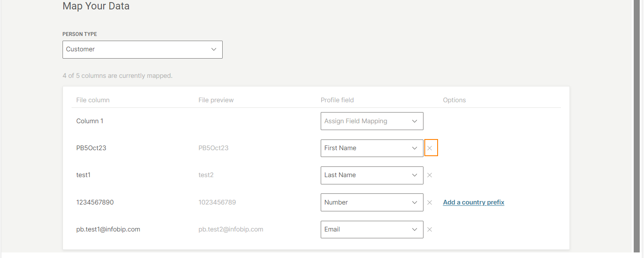The height and width of the screenshot is (258, 644).
Task: Click the File preview column header
Action: (216, 100)
